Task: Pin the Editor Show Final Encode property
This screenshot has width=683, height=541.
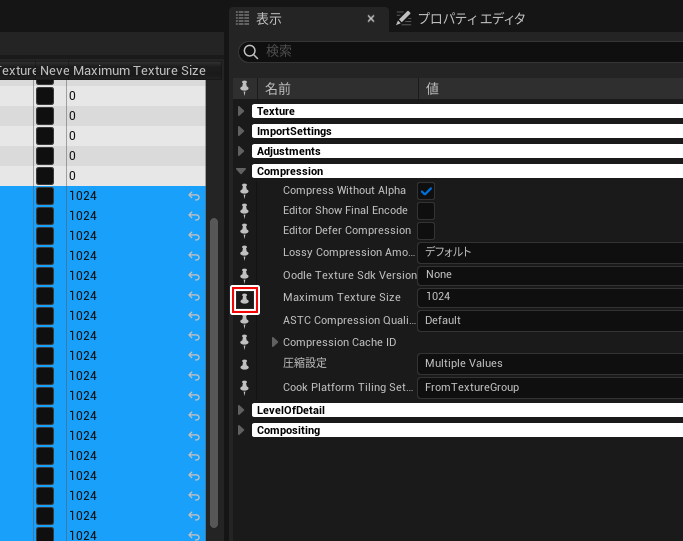Action: pos(245,211)
